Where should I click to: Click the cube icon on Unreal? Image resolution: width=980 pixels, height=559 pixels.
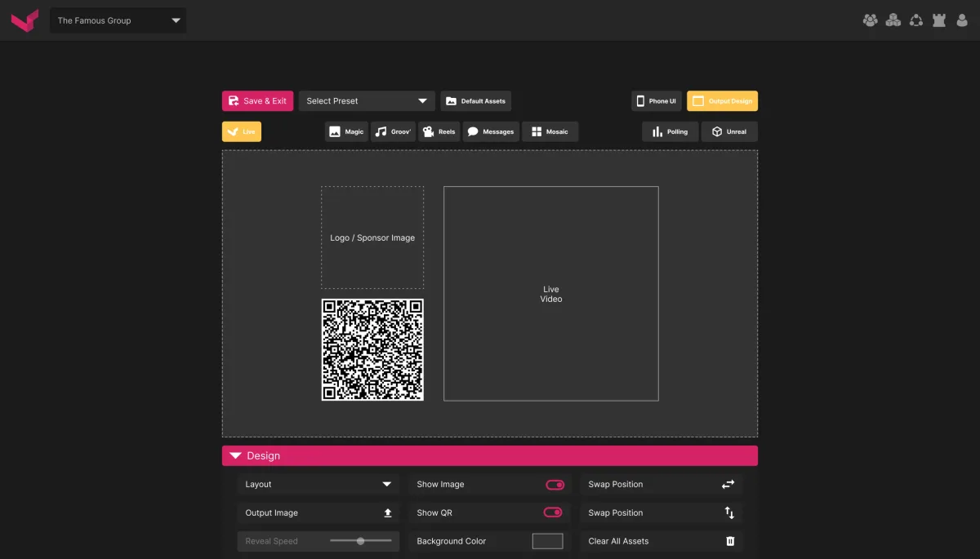717,131
